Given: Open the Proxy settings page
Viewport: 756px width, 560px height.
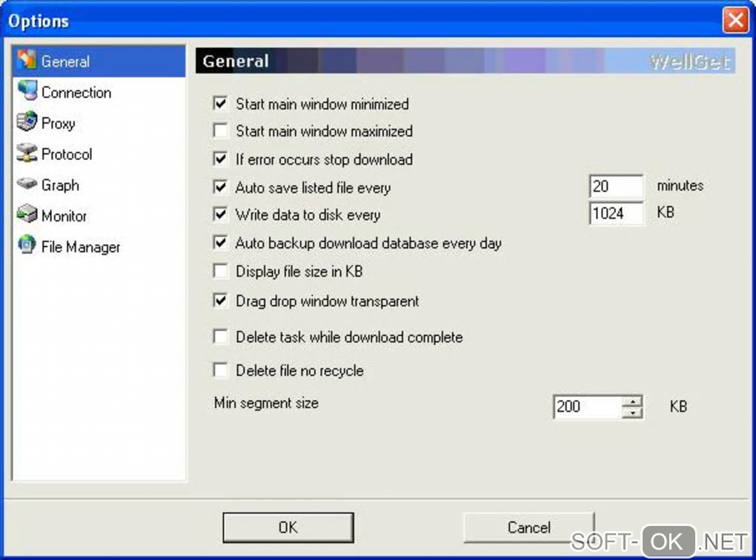Looking at the screenshot, I should pyautogui.click(x=58, y=124).
